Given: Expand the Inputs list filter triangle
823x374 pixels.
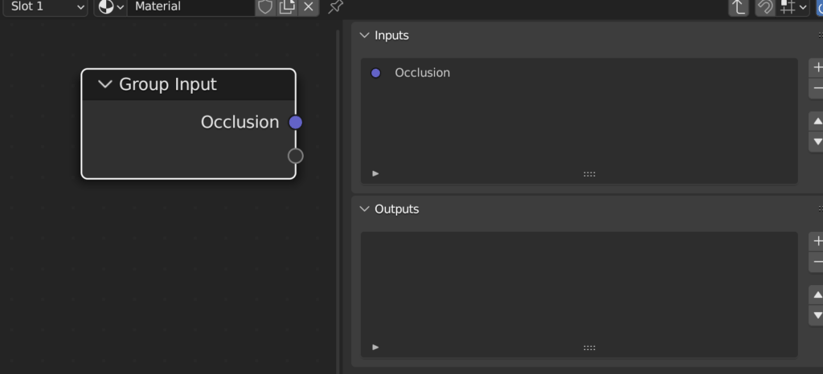Looking at the screenshot, I should pyautogui.click(x=375, y=173).
